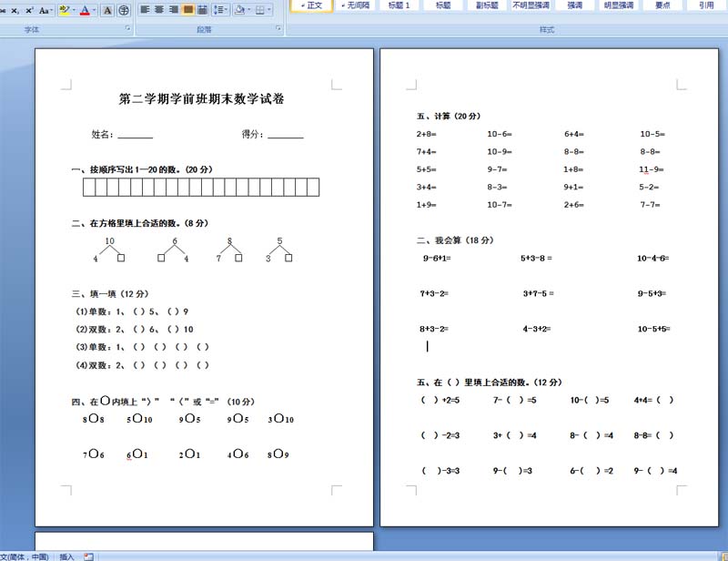
Task: Click the problem 4+4=( )
Action: (x=653, y=400)
